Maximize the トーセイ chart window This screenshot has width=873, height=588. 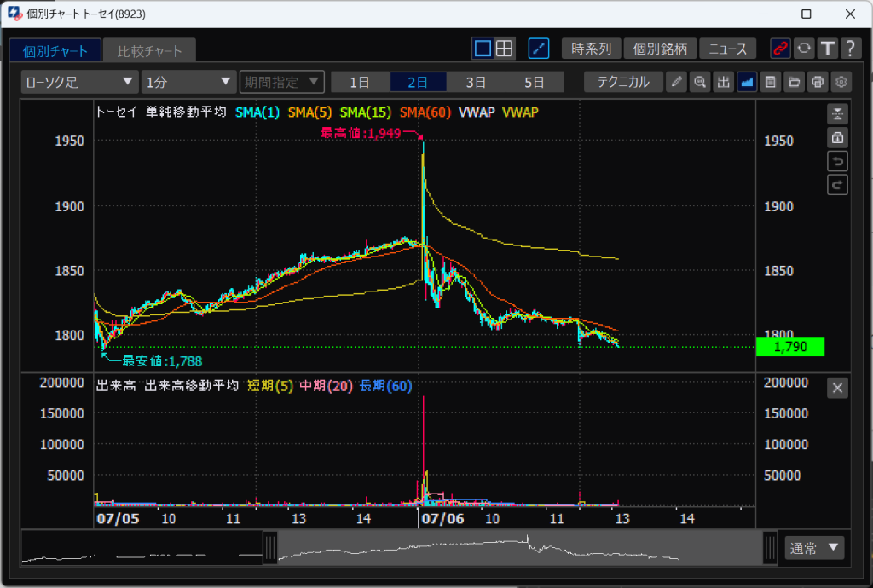(x=807, y=14)
